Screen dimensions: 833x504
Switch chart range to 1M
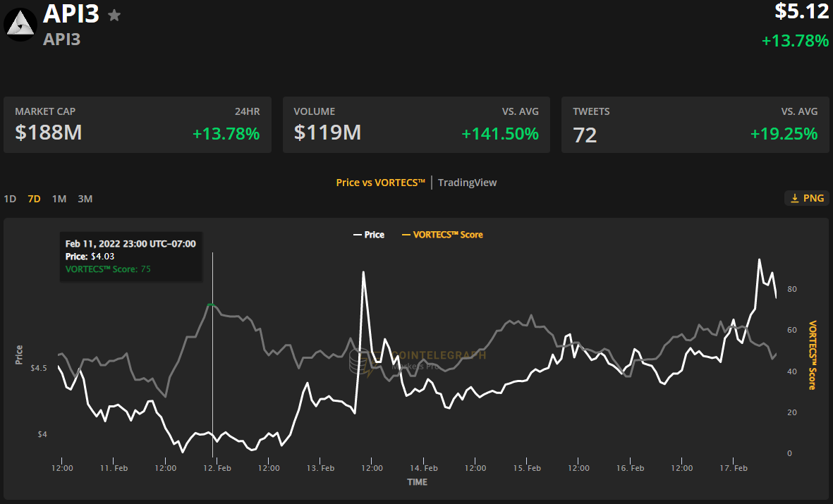click(x=59, y=199)
